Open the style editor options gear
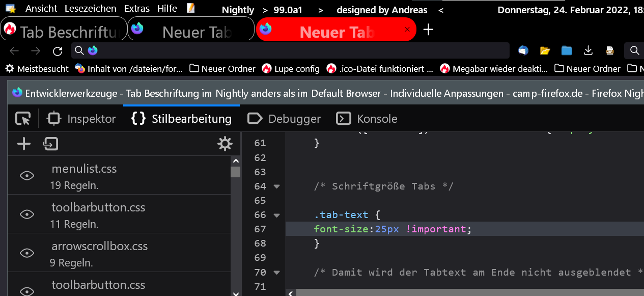The height and width of the screenshot is (296, 644). point(225,144)
